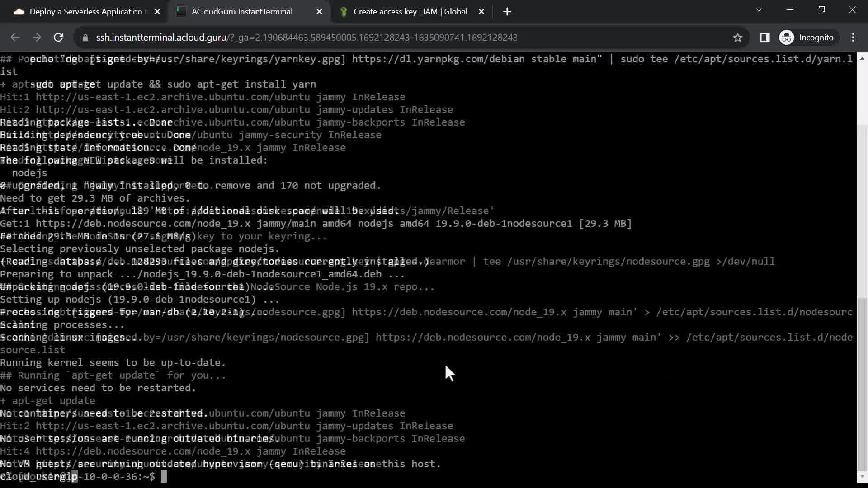Click the browser back arrow
Screen dimensions: 868x488
click(15, 38)
